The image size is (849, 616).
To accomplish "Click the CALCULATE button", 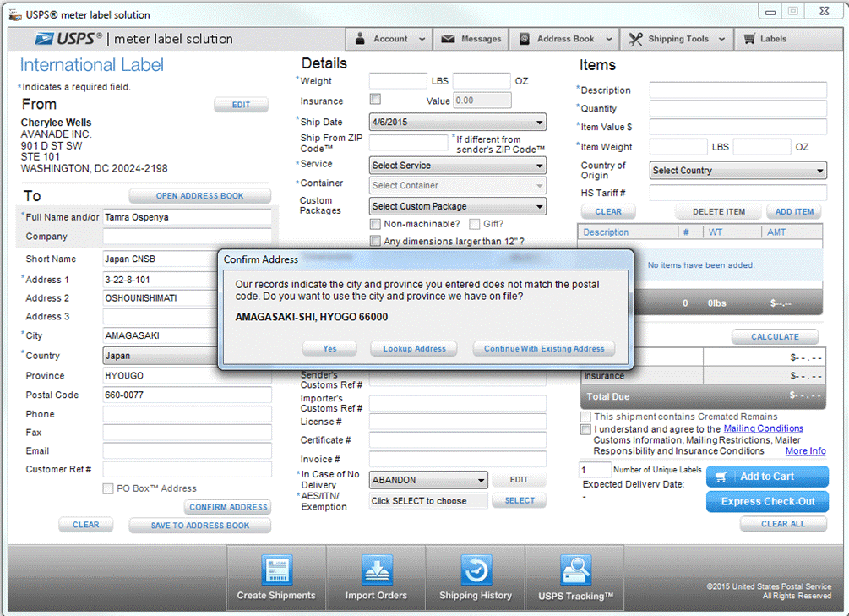I will point(775,337).
